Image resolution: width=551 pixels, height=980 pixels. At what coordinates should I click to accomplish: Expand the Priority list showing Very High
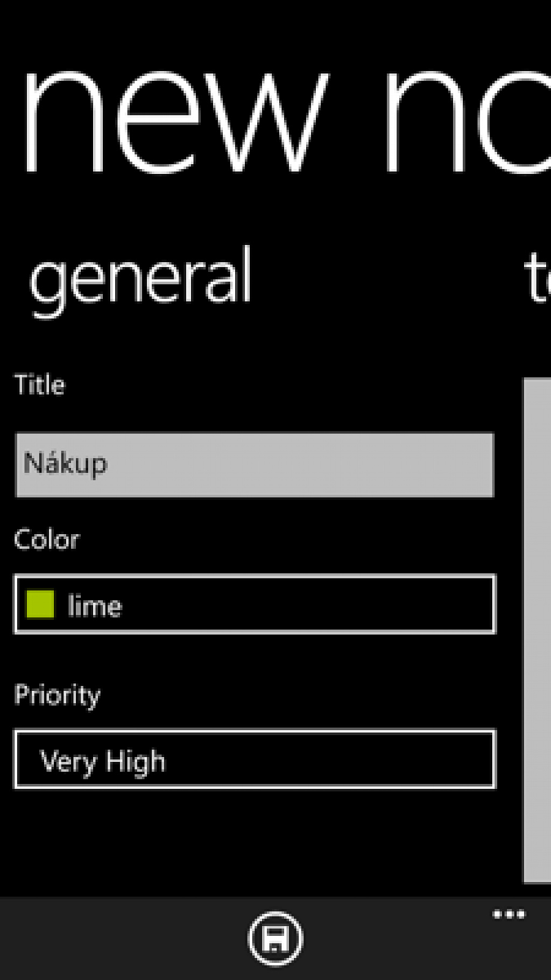255,759
